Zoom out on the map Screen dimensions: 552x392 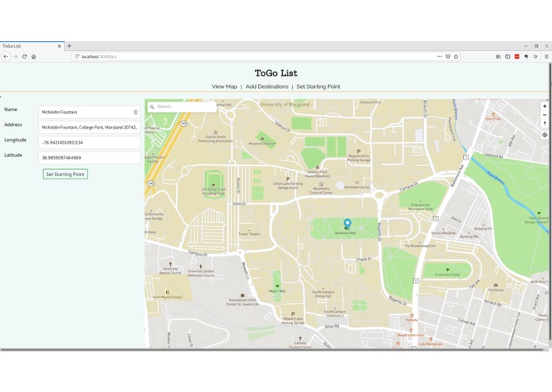(x=545, y=115)
